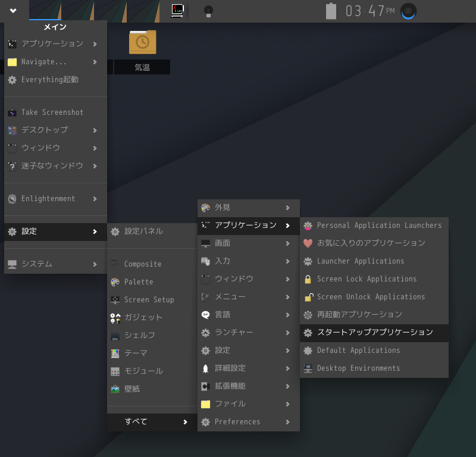Select スタートアップアプリケーション menu entry
This screenshot has height=457, width=476.
tap(374, 333)
